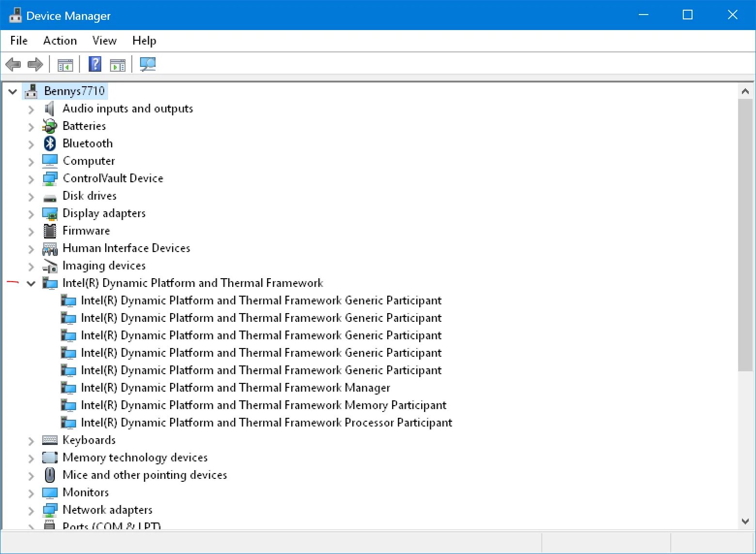Click the Computer category monitor icon
Image resolution: width=756 pixels, height=554 pixels.
(50, 161)
